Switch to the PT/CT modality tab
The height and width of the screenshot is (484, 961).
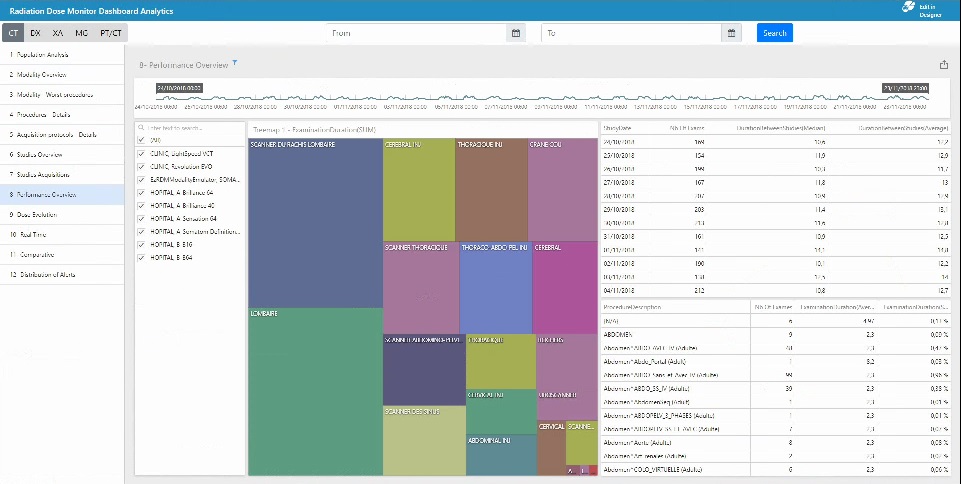point(111,33)
